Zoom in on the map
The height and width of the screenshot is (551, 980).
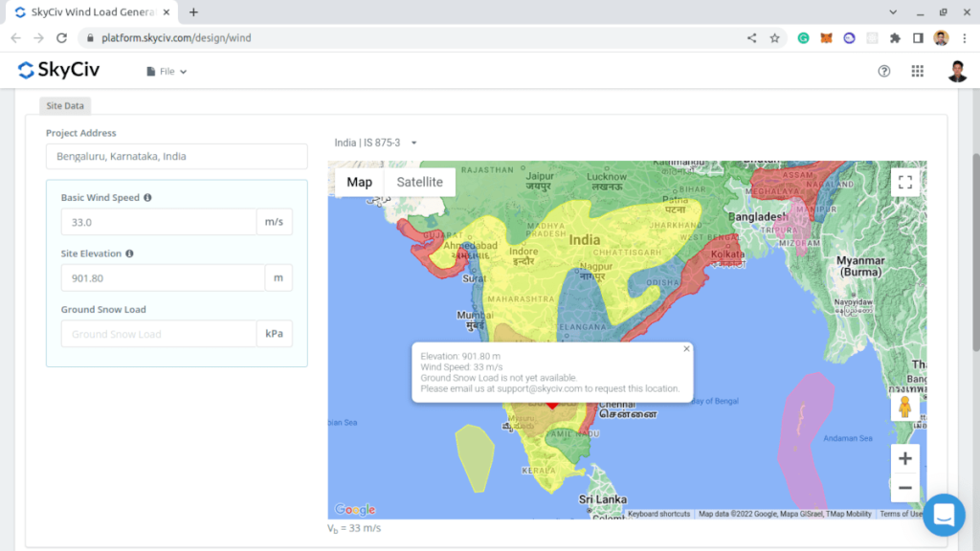[904, 458]
